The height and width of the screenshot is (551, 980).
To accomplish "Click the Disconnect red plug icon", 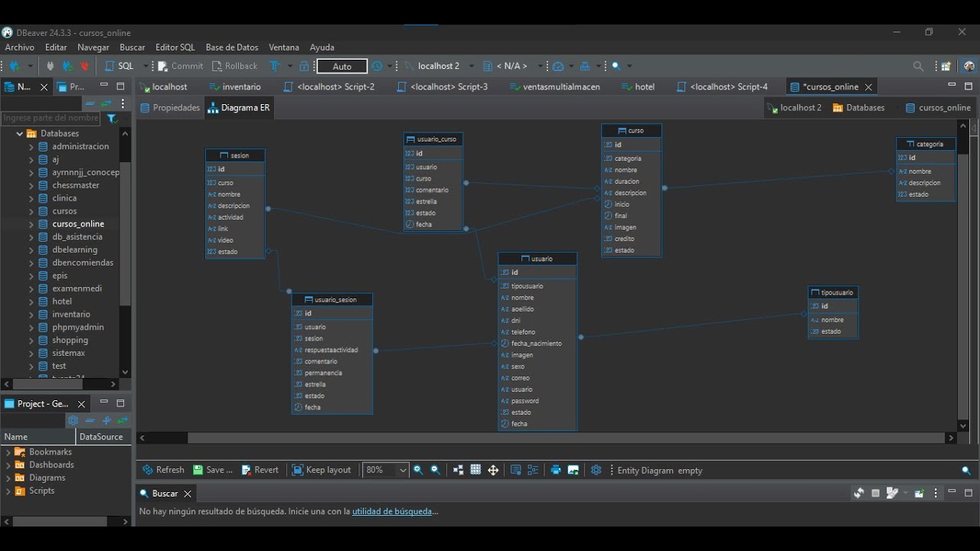I will [84, 66].
